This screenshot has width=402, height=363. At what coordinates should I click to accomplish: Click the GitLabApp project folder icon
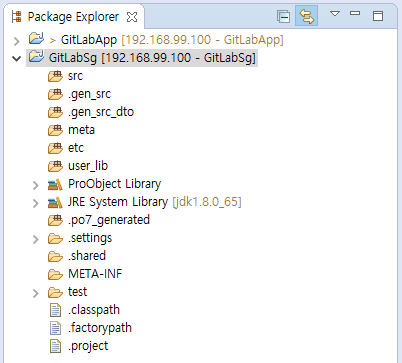[36, 39]
